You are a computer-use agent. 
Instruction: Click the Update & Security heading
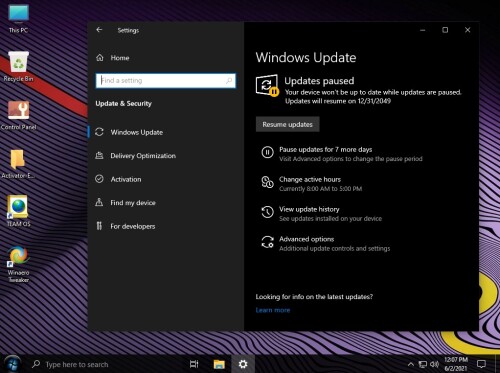123,104
